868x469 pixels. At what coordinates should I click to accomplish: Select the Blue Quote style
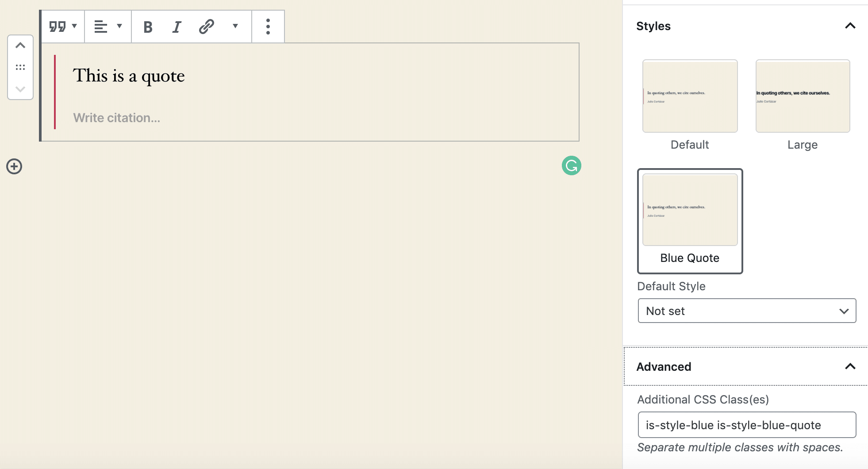point(689,210)
